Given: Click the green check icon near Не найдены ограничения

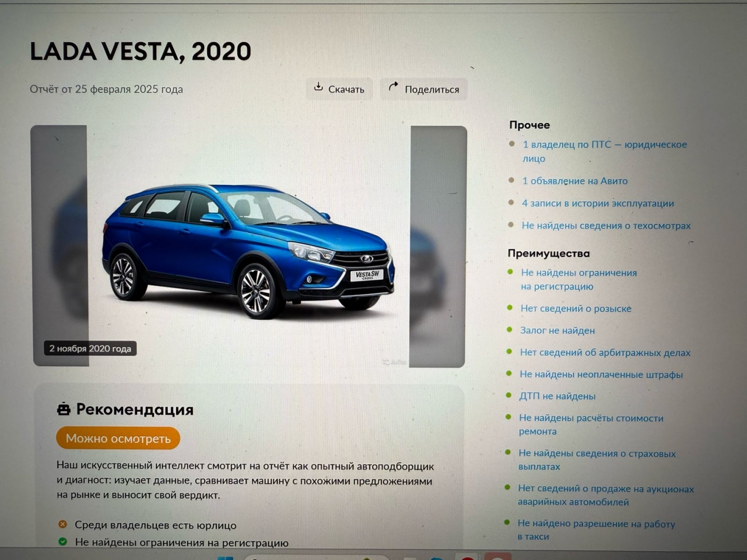Looking at the screenshot, I should [x=63, y=542].
